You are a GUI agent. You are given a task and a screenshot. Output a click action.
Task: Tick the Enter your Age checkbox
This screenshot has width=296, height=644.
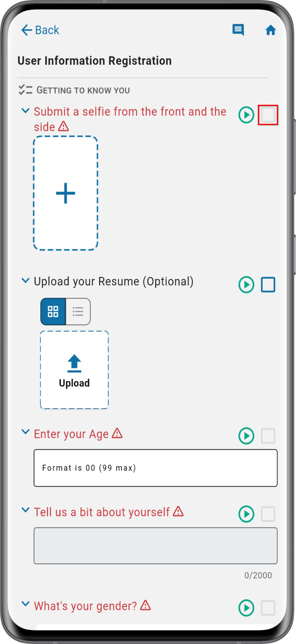[268, 436]
